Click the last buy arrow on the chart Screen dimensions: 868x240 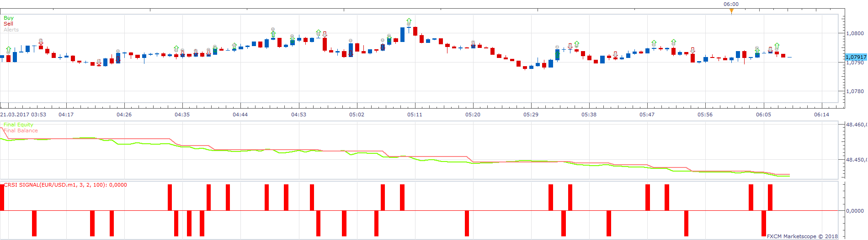[777, 46]
